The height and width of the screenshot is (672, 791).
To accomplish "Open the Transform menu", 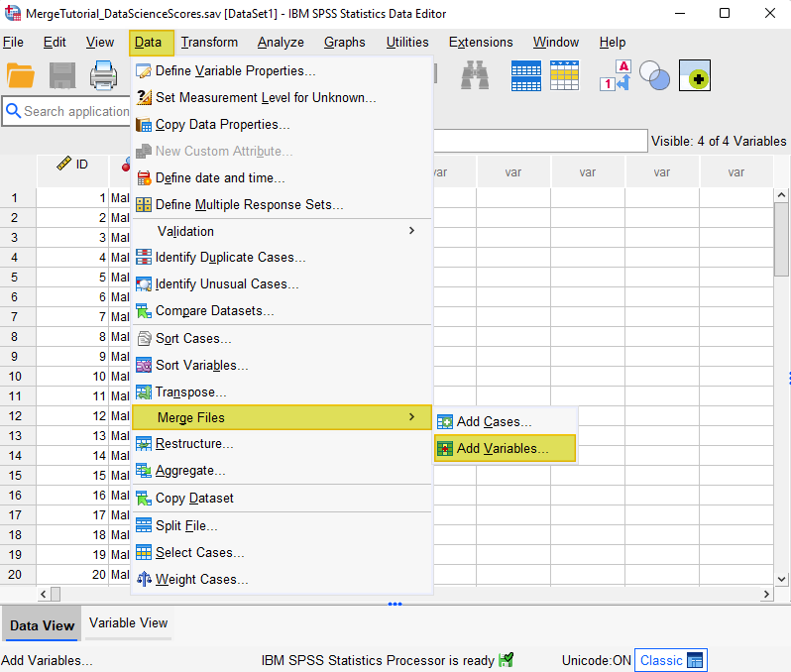I will click(209, 43).
